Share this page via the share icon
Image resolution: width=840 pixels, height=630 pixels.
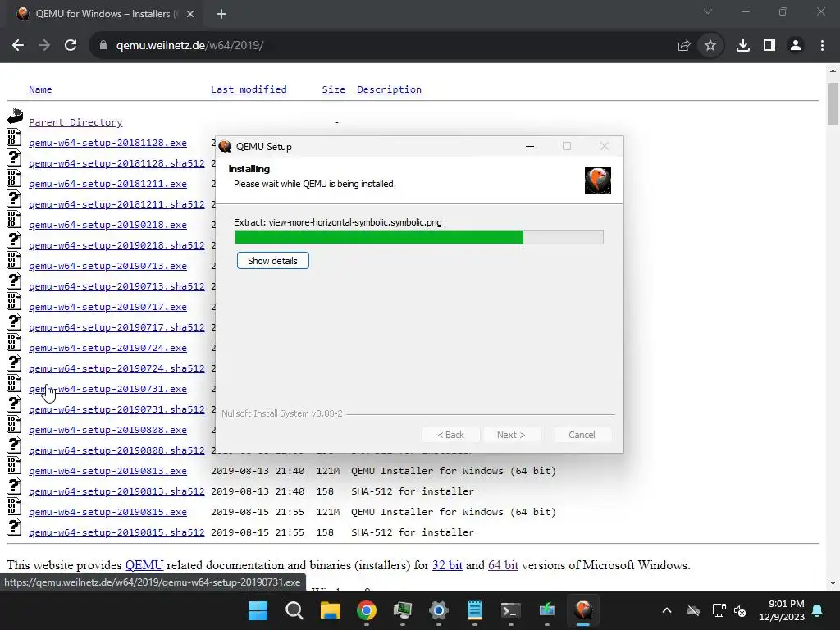tap(683, 46)
